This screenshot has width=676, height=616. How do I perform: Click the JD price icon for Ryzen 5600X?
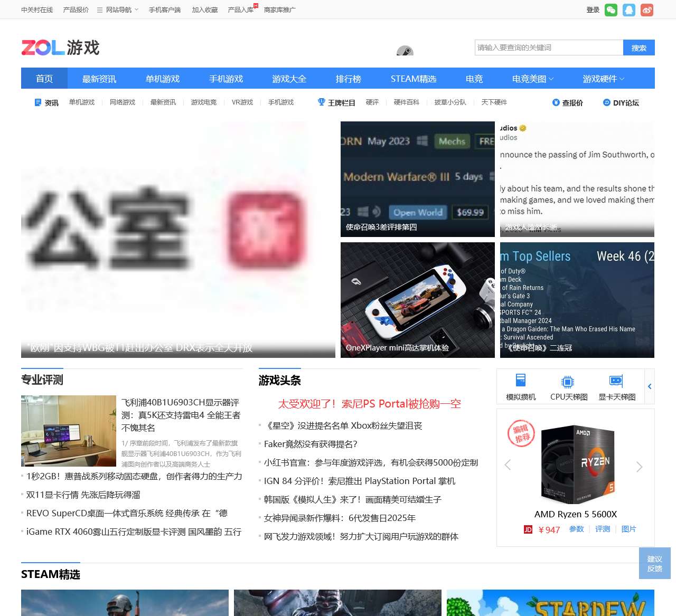point(528,529)
